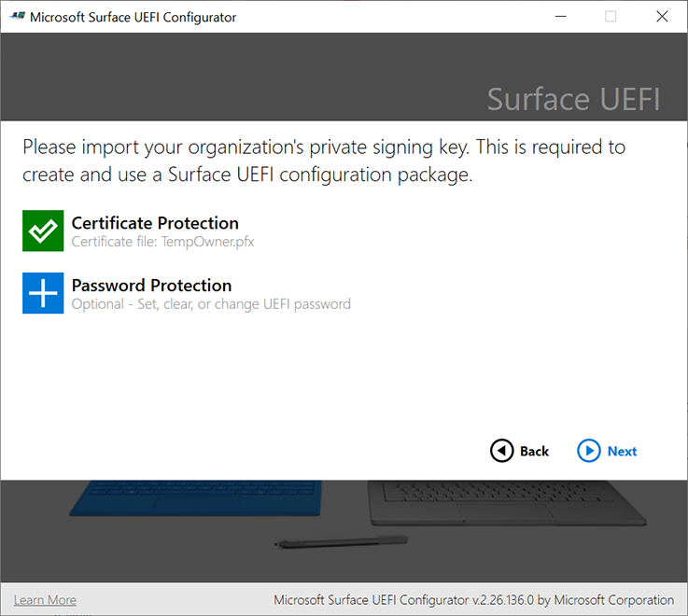Open the Learn More link
Image resolution: width=688 pixels, height=616 pixels.
click(45, 600)
